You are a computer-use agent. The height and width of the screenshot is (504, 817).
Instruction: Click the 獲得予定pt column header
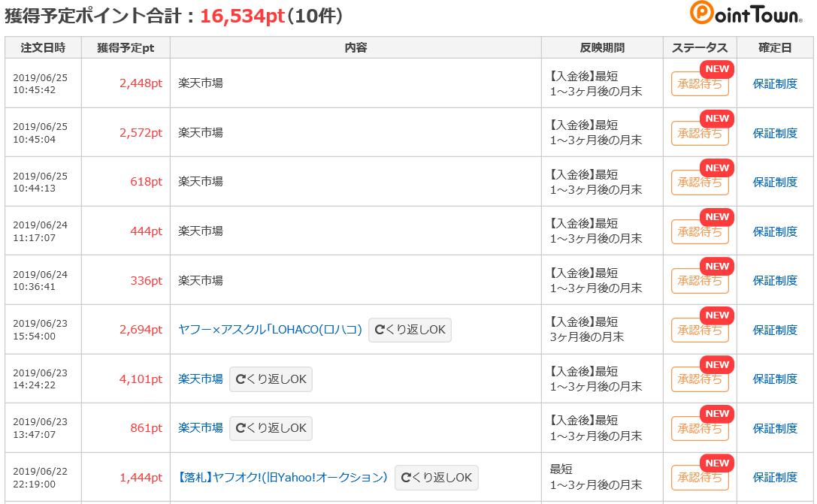[126, 48]
